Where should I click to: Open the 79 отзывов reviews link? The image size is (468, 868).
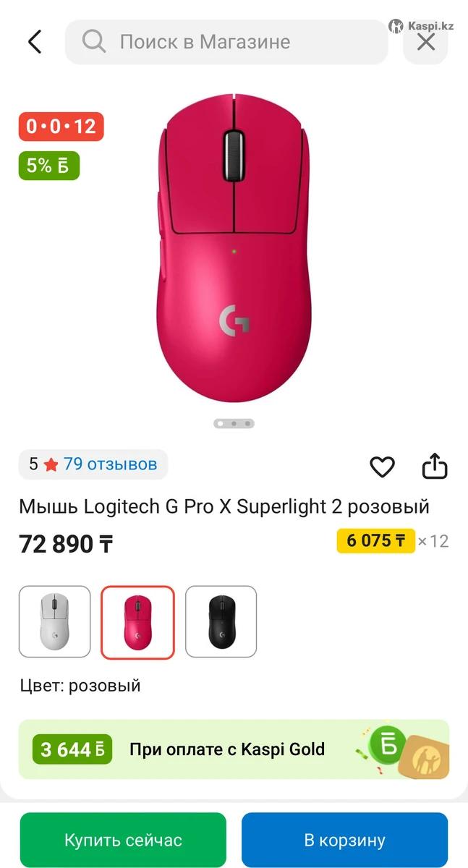click(x=110, y=464)
